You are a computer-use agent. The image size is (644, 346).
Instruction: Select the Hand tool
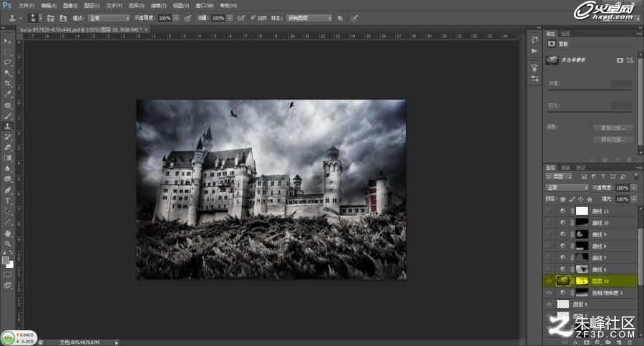[x=7, y=234]
